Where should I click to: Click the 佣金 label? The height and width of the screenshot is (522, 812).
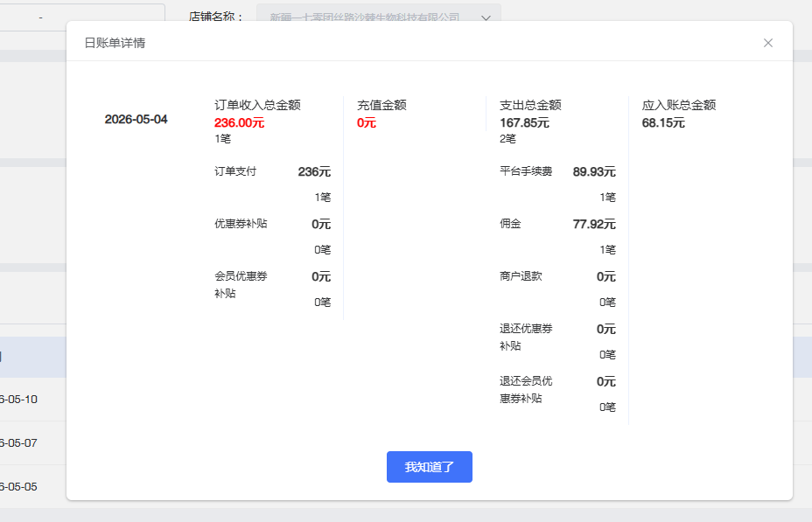510,224
